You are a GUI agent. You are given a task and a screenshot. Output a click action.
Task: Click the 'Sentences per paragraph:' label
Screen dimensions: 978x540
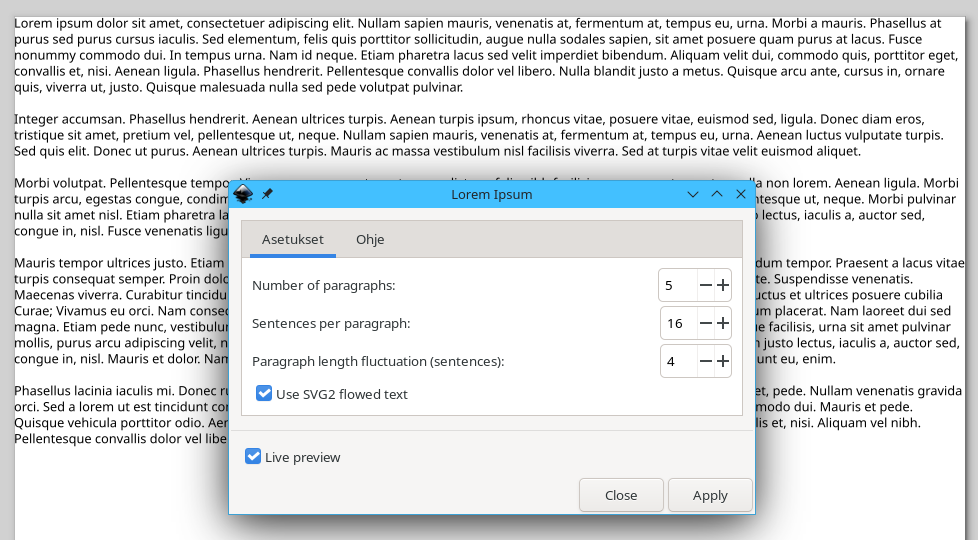coord(331,324)
